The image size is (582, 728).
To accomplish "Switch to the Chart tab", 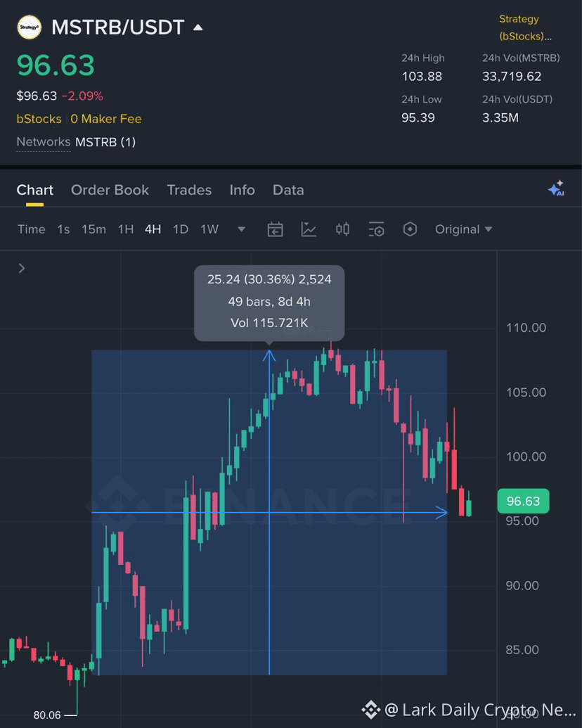I will pos(35,190).
